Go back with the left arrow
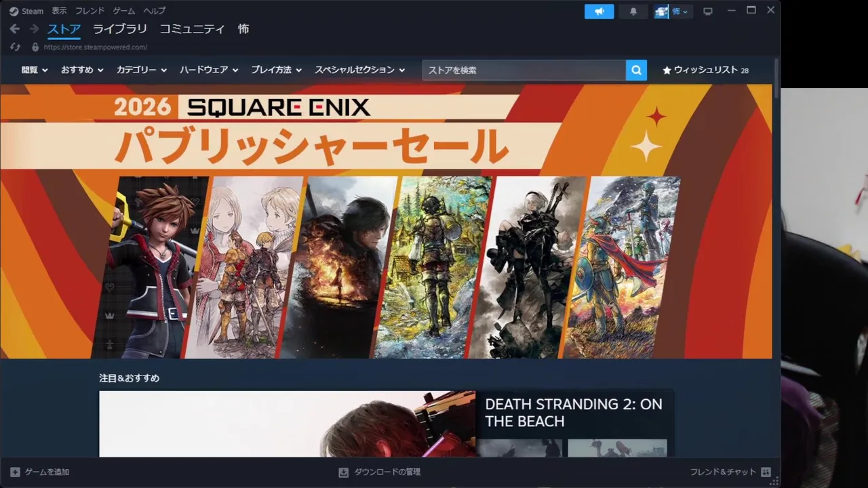The image size is (868, 488). (x=15, y=29)
